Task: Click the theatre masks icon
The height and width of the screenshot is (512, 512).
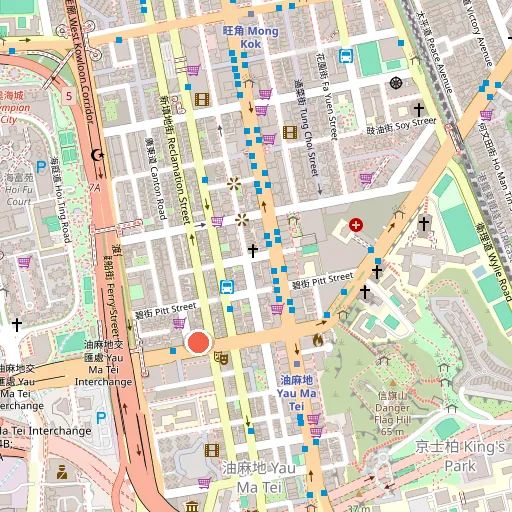Action: [x=221, y=358]
